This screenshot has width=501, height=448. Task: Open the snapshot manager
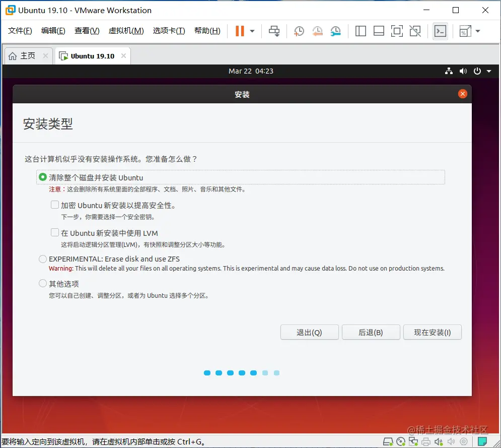click(335, 31)
